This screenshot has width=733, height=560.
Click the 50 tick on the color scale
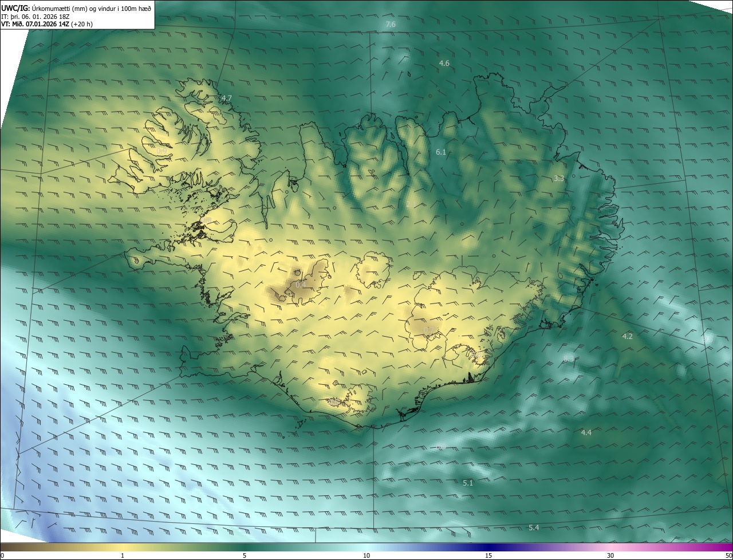[728, 555]
